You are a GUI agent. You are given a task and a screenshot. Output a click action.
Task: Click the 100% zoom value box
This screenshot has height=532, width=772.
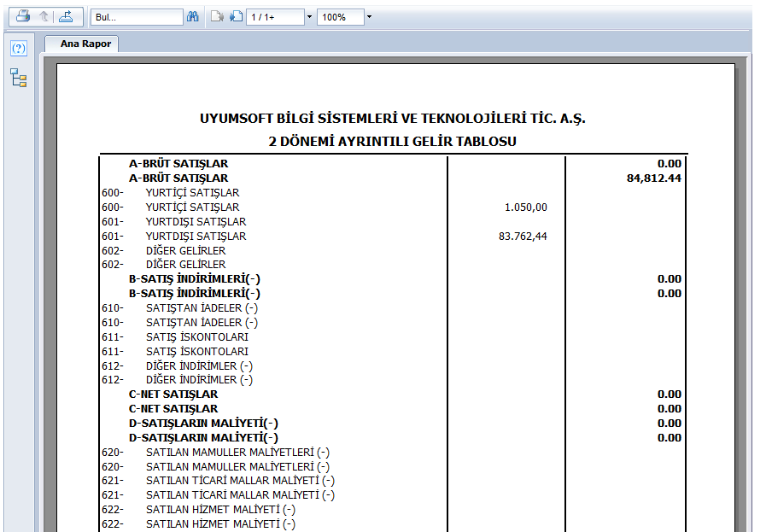pos(339,17)
